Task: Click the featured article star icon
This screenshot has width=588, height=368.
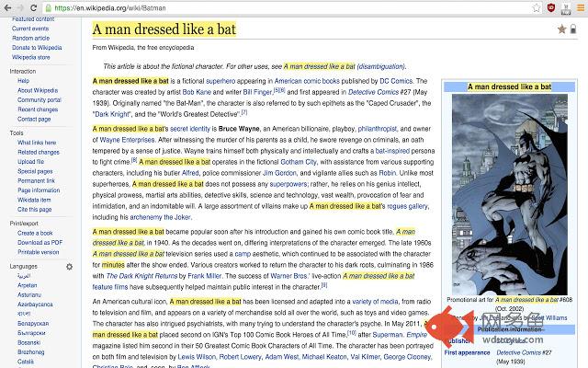Action: [561, 29]
